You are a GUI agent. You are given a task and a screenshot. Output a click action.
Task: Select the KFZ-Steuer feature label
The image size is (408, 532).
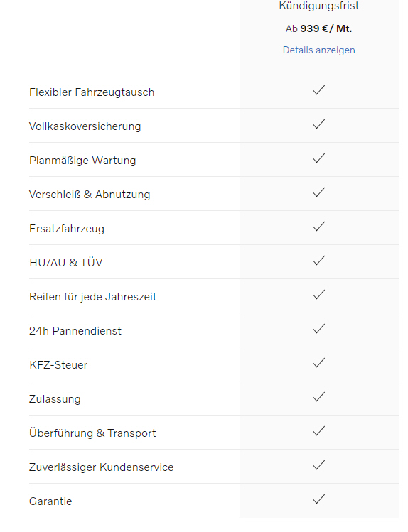click(x=58, y=365)
